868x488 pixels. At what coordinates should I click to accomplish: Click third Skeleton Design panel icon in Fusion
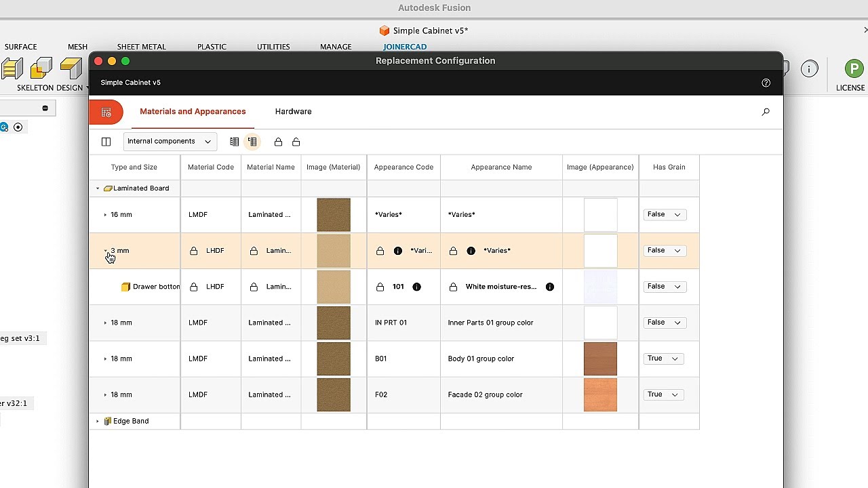[71, 68]
